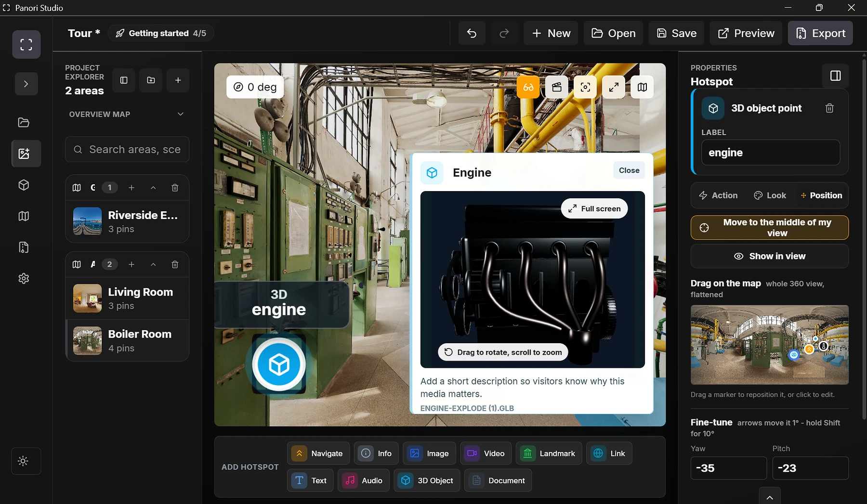867x504 pixels.
Task: Click the fullscreen frame icon at top left
Action: 26,45
